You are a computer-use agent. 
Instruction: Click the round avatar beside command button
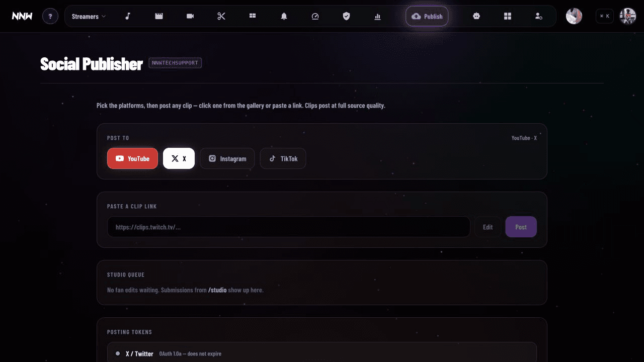[x=574, y=17]
